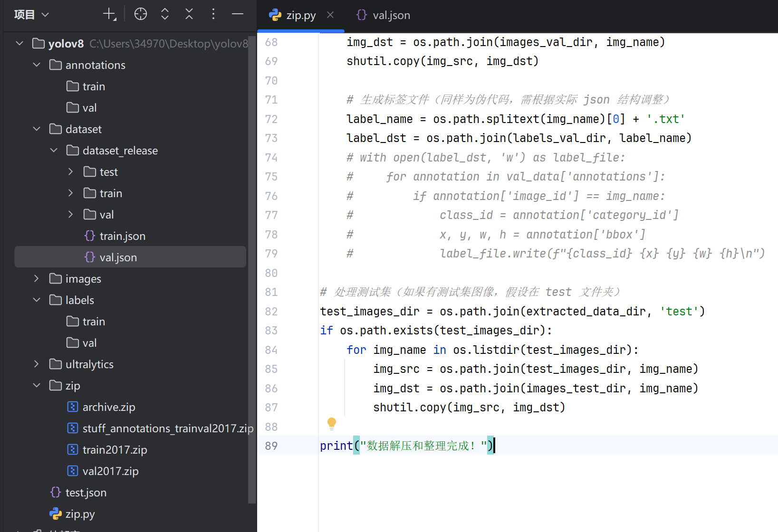
Task: Click the dataset folder icon
Action: pos(56,129)
